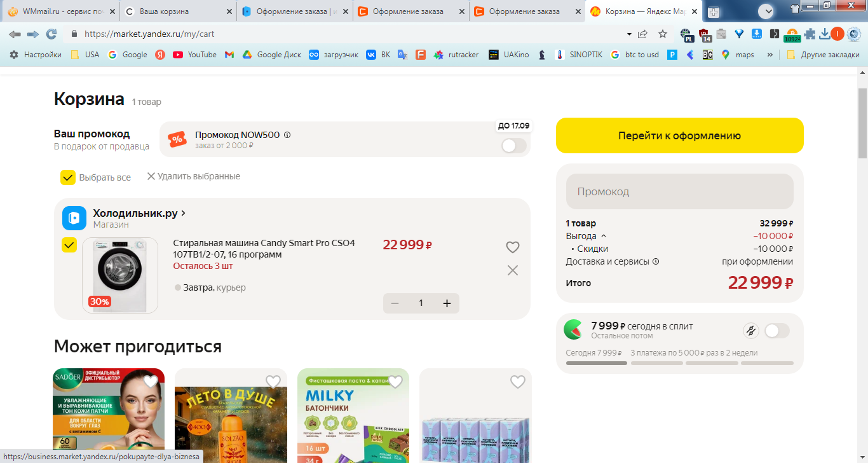Check the Выбрать все checkbox
The height and width of the screenshot is (463, 868).
click(x=68, y=177)
